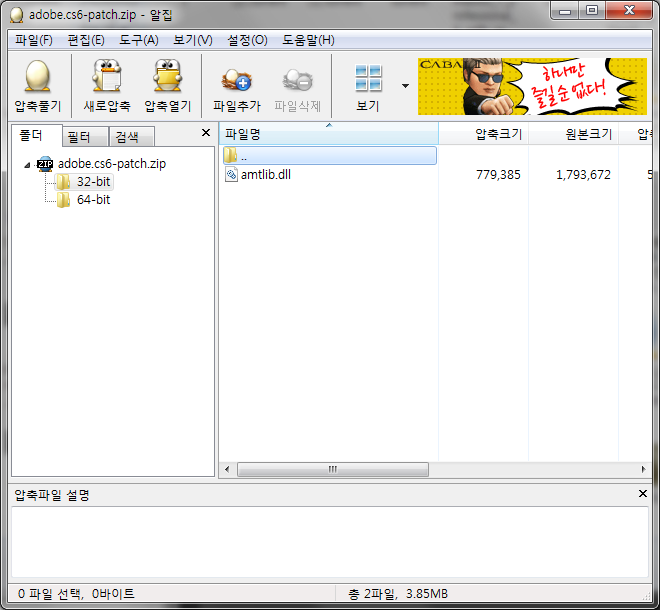Open the 파일(F) menu
The height and width of the screenshot is (610, 660).
click(x=34, y=40)
